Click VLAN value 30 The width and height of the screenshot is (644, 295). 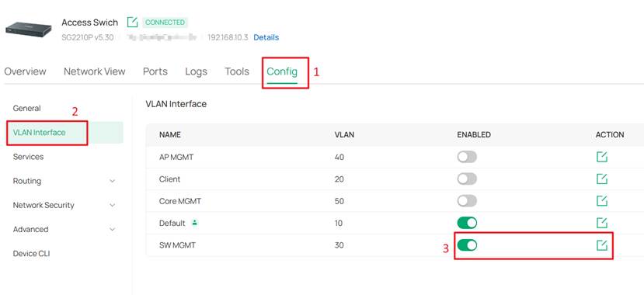[x=339, y=245]
